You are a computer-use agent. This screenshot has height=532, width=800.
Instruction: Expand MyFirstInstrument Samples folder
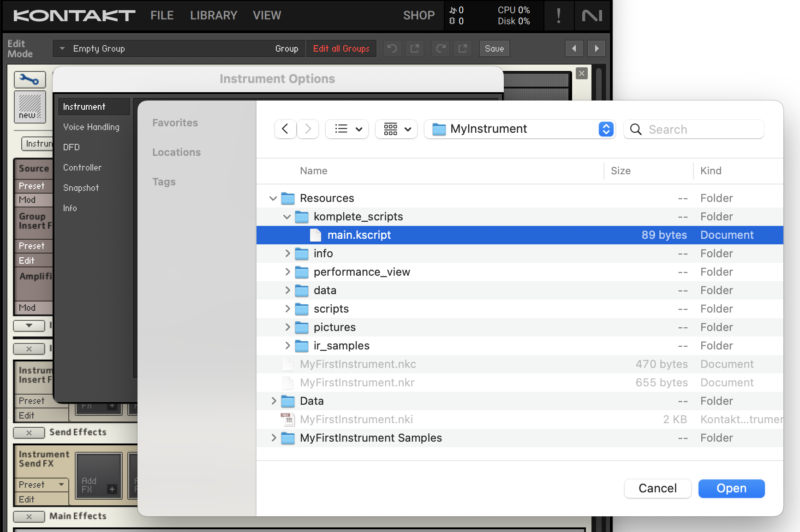[274, 438]
